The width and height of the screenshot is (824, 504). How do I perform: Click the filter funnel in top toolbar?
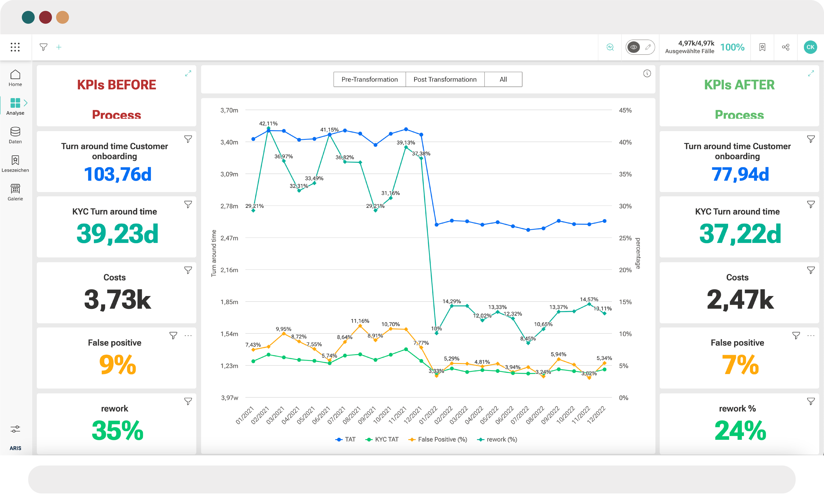tap(43, 47)
